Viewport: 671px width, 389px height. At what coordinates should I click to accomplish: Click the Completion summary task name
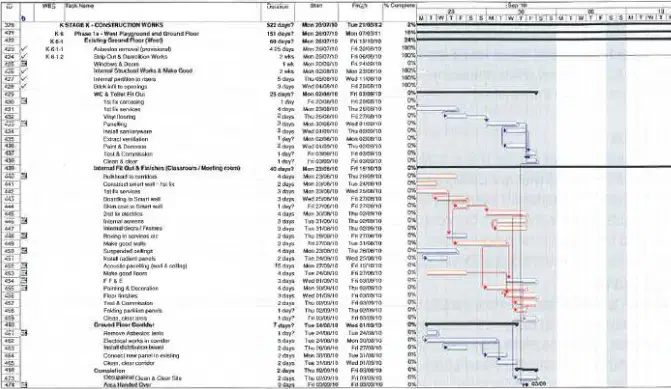[110, 371]
